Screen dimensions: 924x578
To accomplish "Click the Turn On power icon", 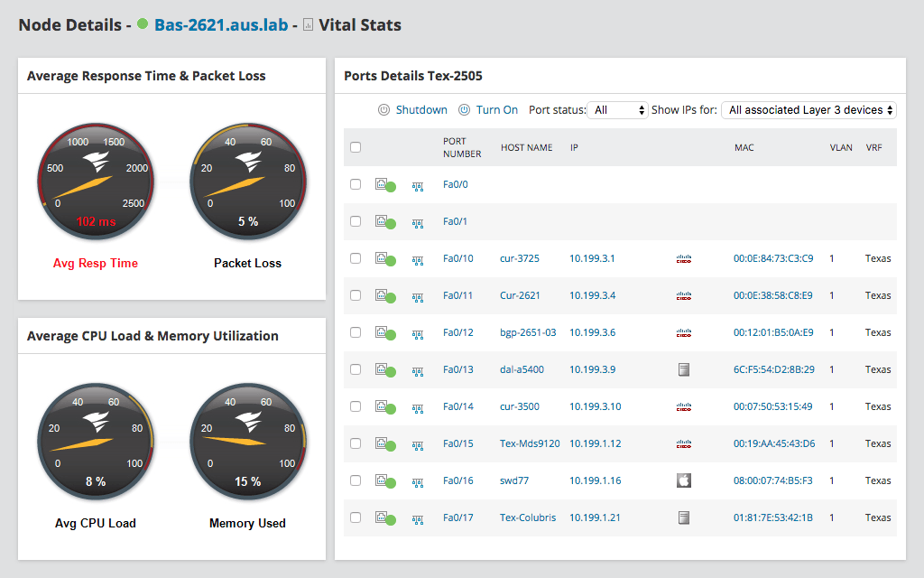I will coord(464,109).
